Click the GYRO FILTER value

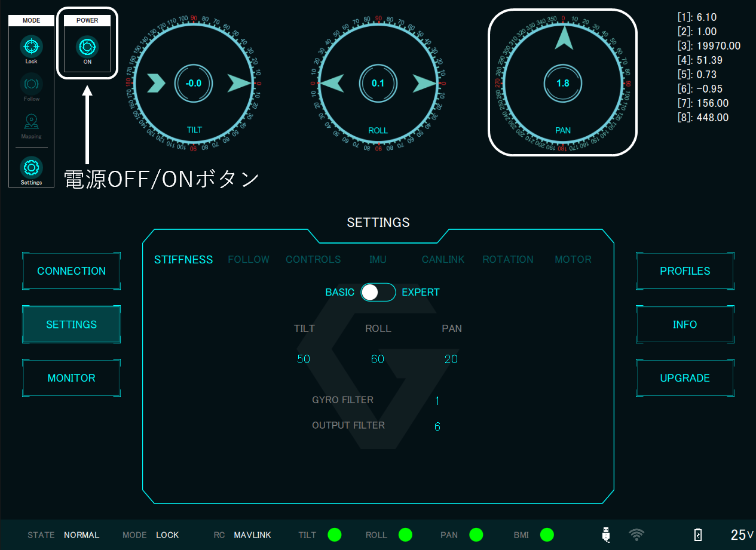(x=437, y=401)
